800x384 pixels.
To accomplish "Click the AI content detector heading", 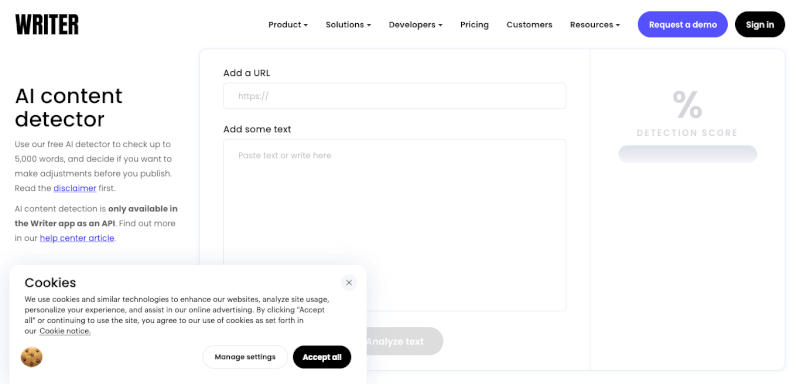I will (x=69, y=107).
